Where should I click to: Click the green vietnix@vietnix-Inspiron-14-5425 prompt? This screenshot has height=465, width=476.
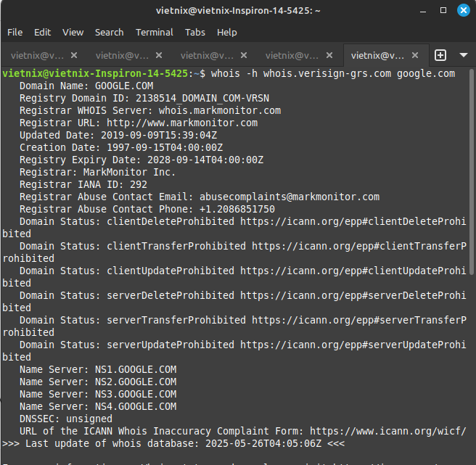coord(95,73)
